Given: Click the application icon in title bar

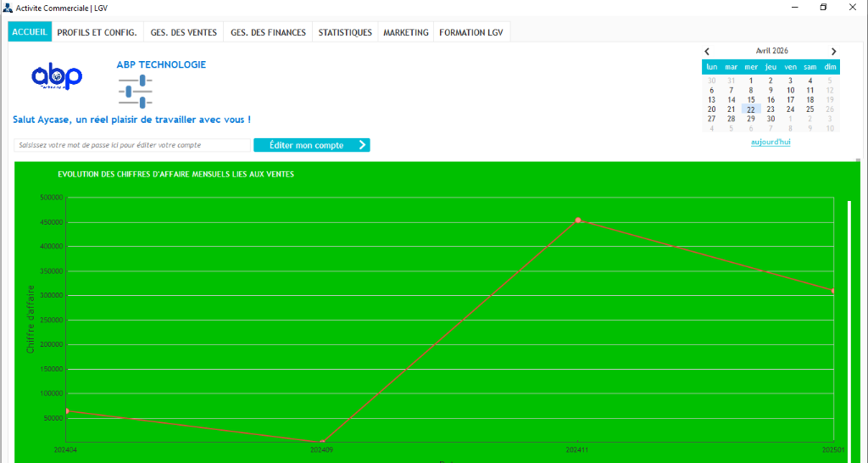Looking at the screenshot, I should click(8, 8).
